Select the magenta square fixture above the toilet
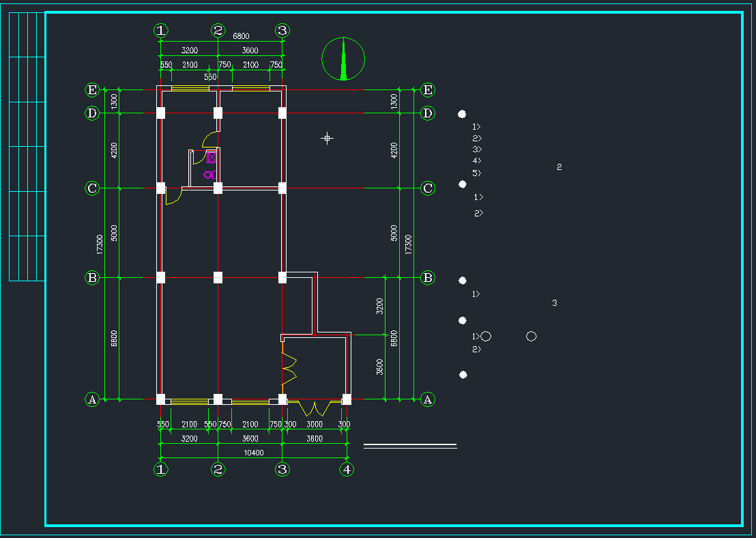Image resolution: width=756 pixels, height=538 pixels. [212, 158]
